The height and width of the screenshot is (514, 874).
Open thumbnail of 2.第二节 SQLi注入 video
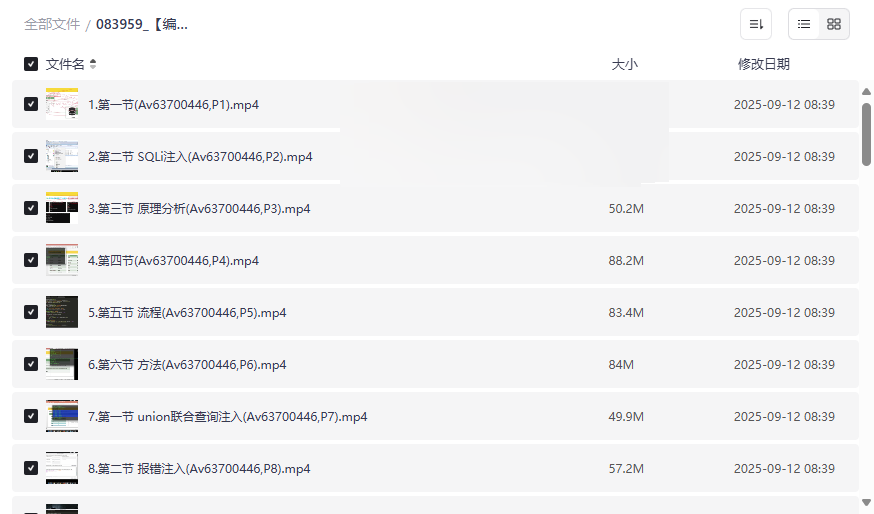[x=62, y=156]
